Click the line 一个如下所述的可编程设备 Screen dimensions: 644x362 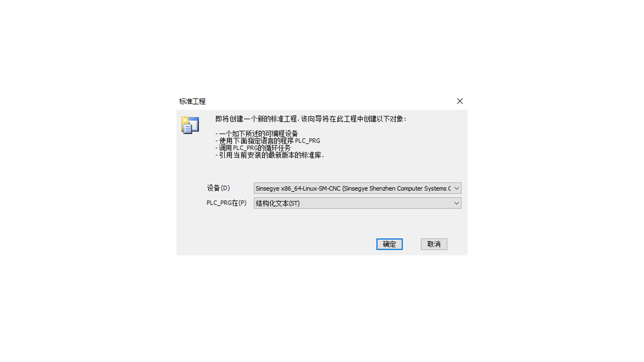click(x=257, y=133)
